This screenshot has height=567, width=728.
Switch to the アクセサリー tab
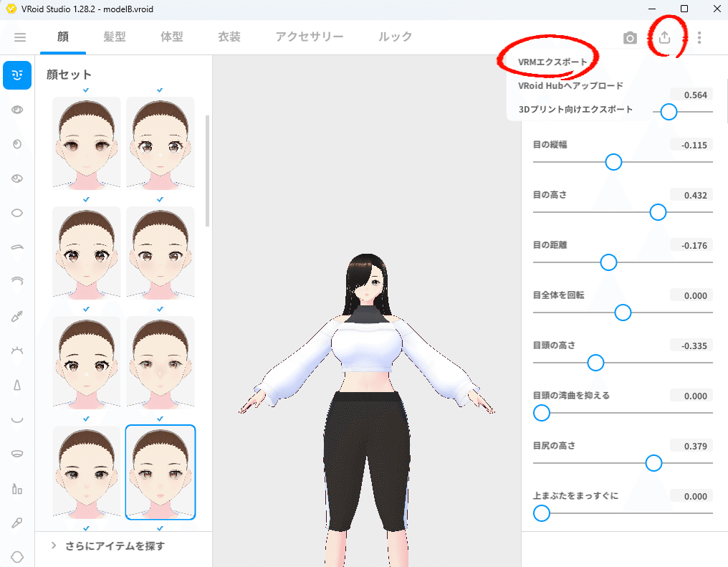click(310, 37)
